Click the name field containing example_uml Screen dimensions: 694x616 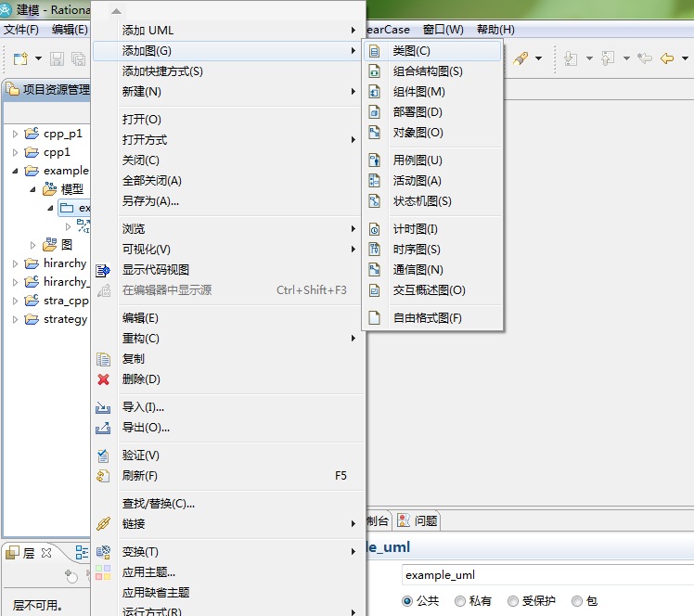(x=546, y=575)
